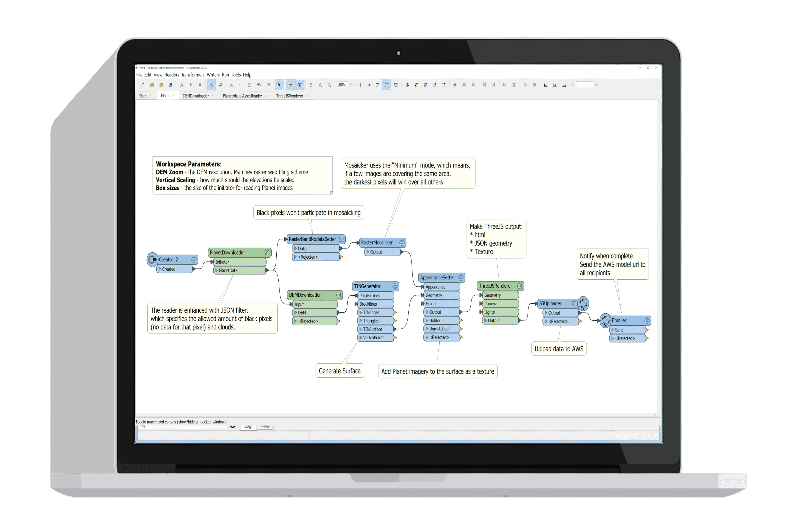Expand the PlanetData output port arrow

(216, 270)
